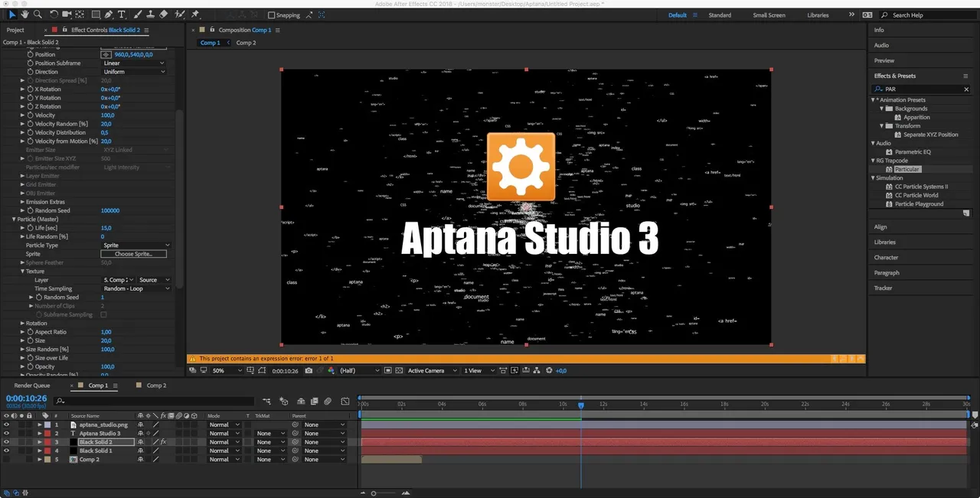Open the Tracker panel
The height and width of the screenshot is (498, 980).
click(884, 288)
